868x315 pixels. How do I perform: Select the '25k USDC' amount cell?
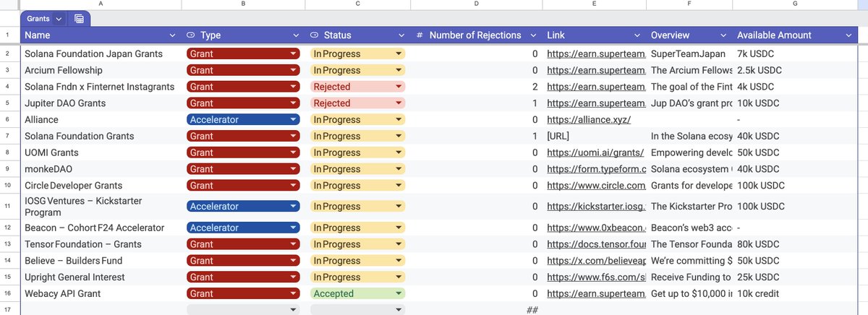[x=796, y=277]
